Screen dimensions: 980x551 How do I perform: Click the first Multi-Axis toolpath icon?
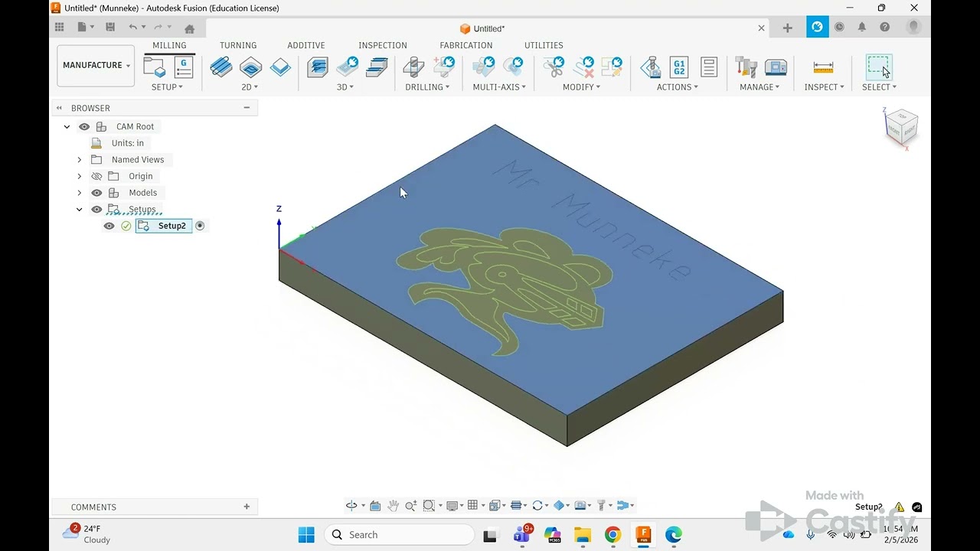coord(483,67)
